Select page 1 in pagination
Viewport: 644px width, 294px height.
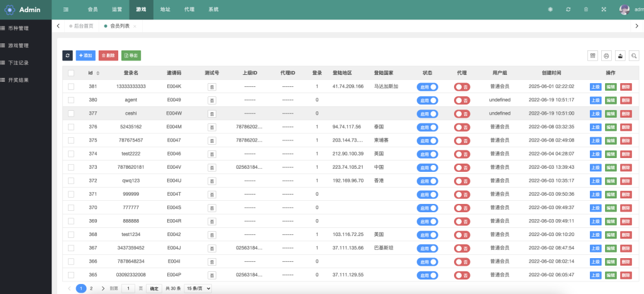point(81,288)
